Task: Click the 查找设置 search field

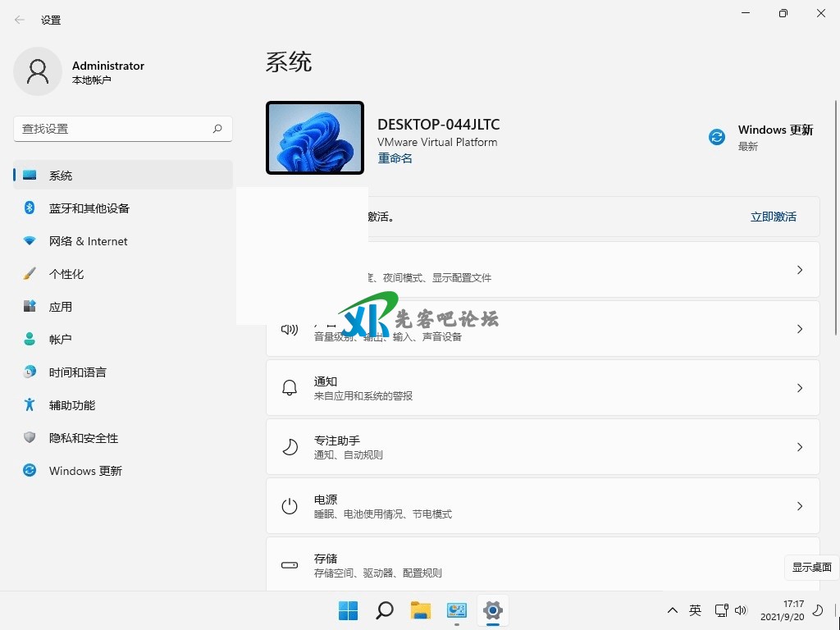Action: pyautogui.click(x=115, y=129)
